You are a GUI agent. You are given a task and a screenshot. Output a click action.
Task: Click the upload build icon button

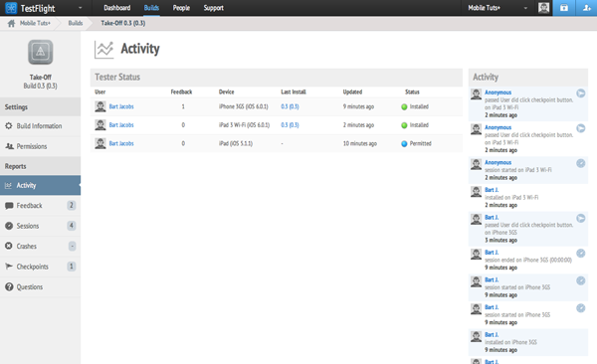click(x=564, y=8)
